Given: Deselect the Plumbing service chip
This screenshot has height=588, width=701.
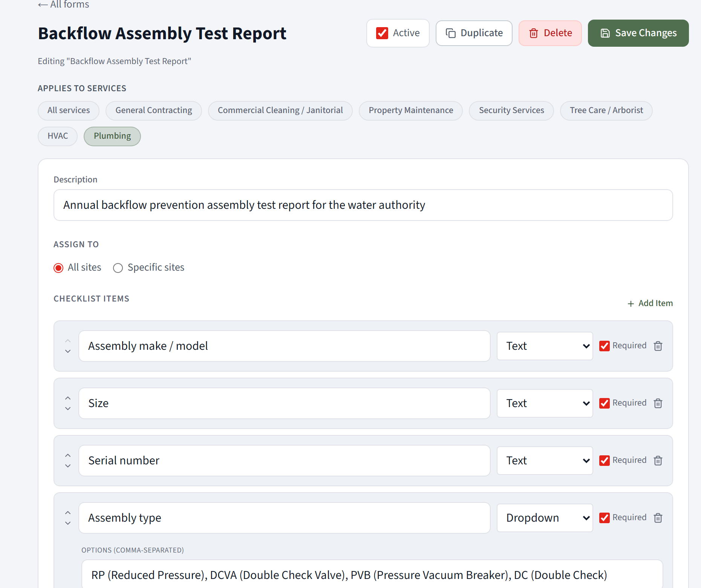Looking at the screenshot, I should pyautogui.click(x=112, y=136).
